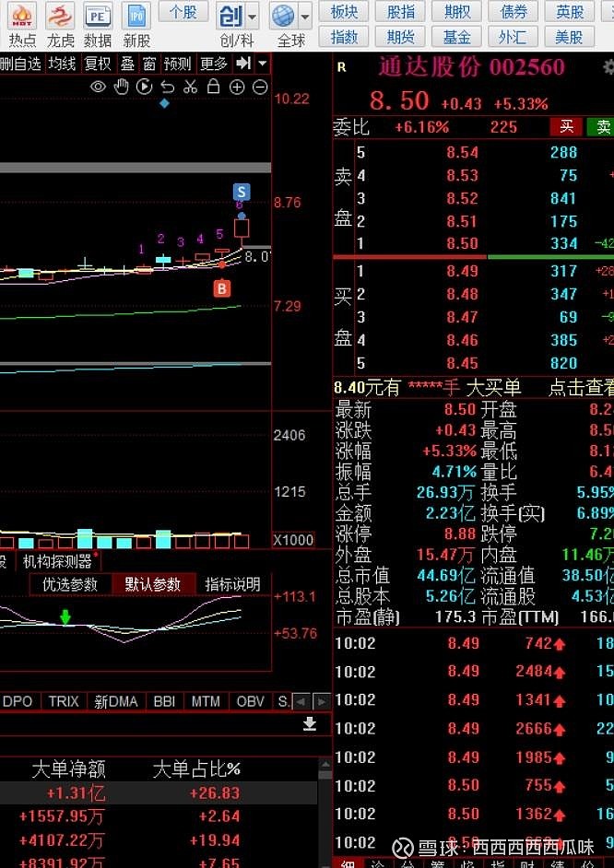Open the 期权 options button
The image size is (614, 868).
pyautogui.click(x=456, y=12)
